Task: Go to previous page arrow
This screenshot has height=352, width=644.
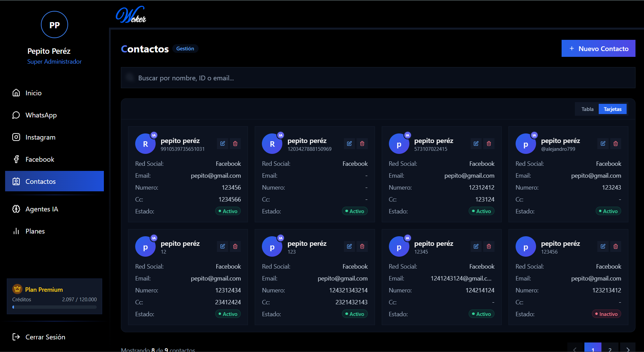Action: (575, 349)
